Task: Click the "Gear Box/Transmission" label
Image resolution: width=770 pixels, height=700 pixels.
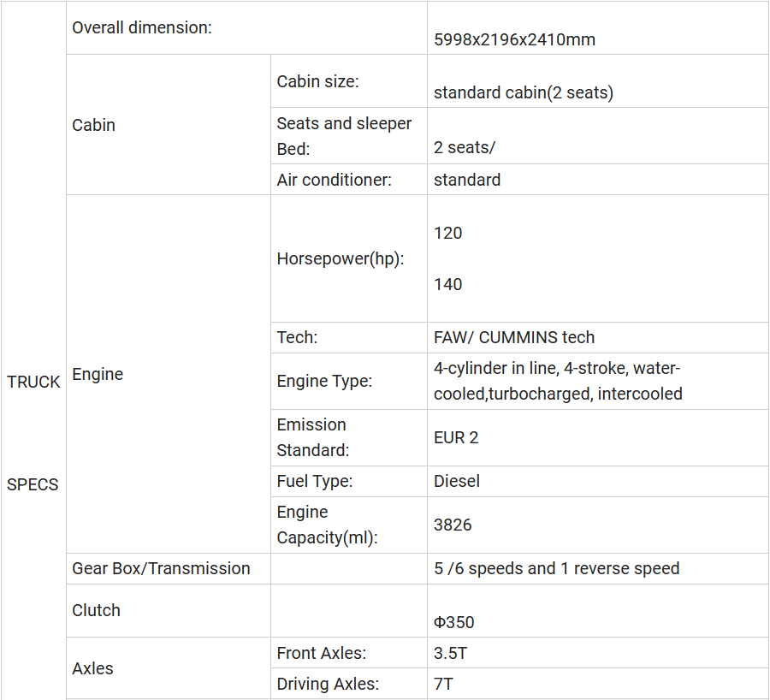Action: 161,568
